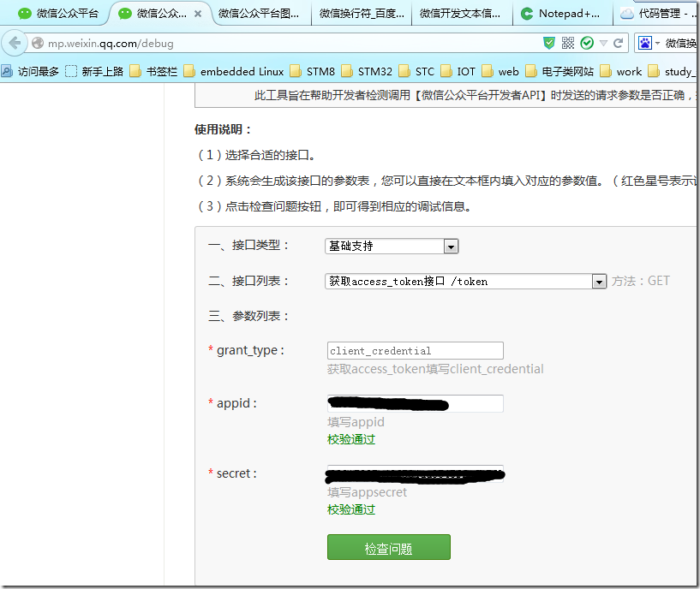Open 书签栏 bookmark folder
This screenshot has width=700, height=589.
(154, 71)
